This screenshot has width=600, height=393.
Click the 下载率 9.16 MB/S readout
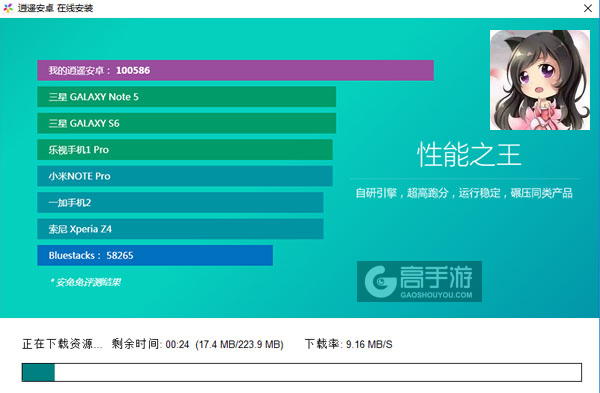pos(349,344)
